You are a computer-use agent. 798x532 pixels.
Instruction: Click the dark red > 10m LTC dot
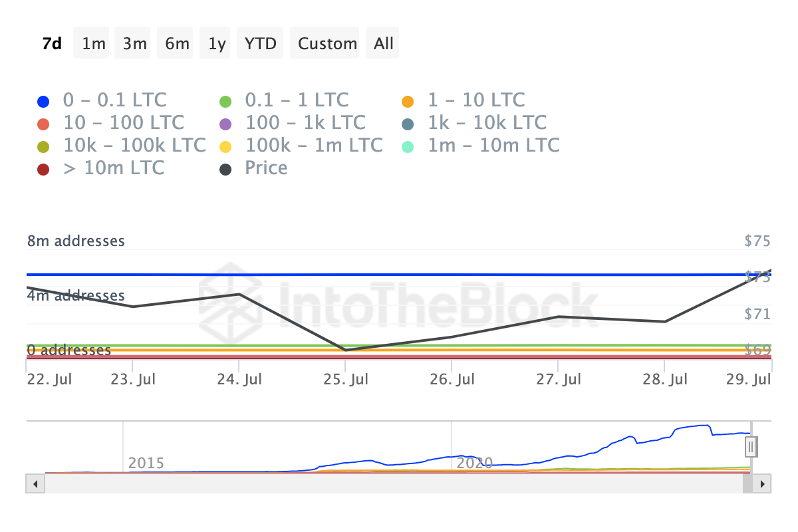point(43,170)
